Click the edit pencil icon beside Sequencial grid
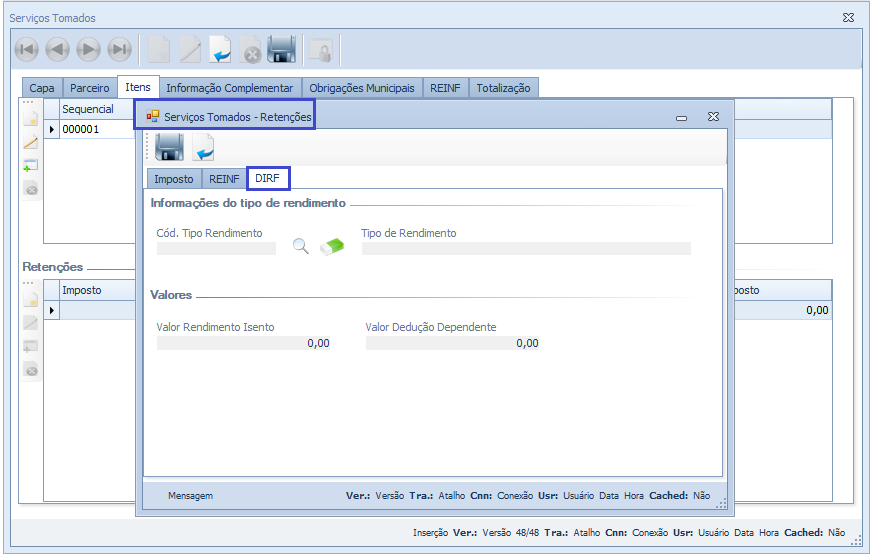 pyautogui.click(x=31, y=142)
